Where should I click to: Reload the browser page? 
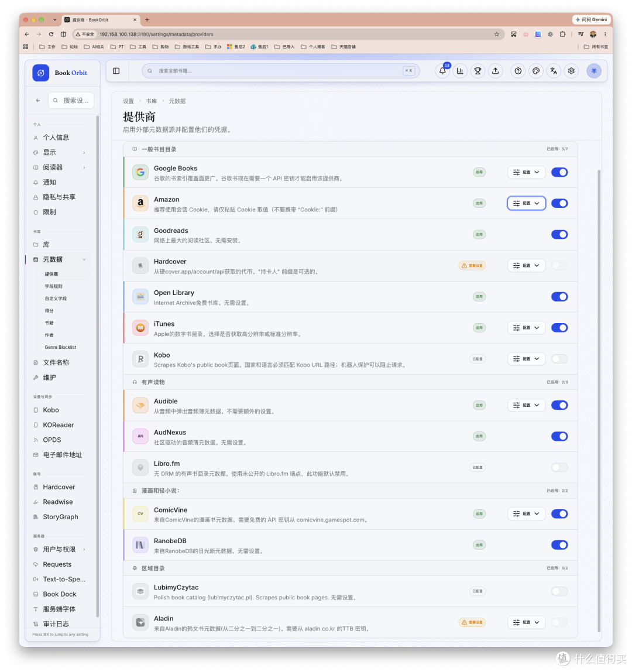point(51,35)
